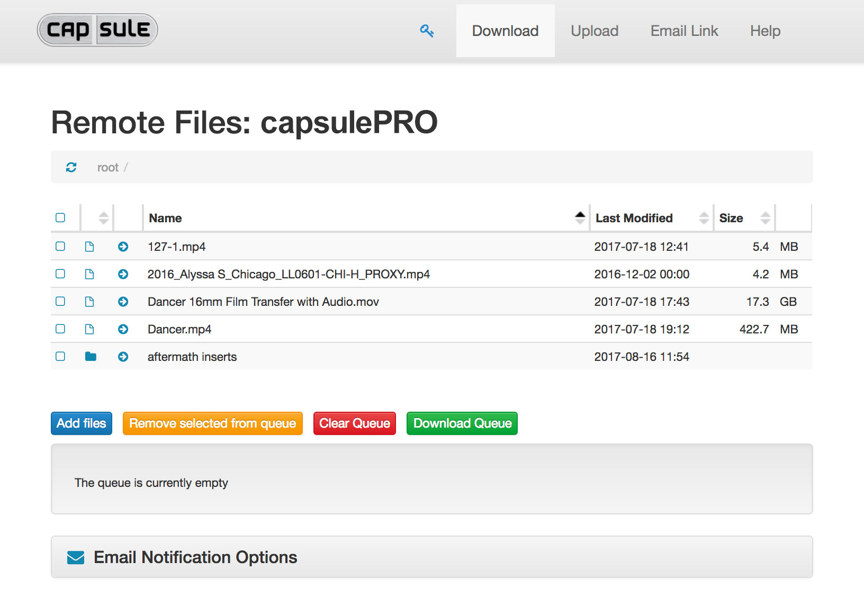Viewport: 864px width, 616px height.
Task: Click envelope icon in Email Notification Options
Action: pos(76,557)
